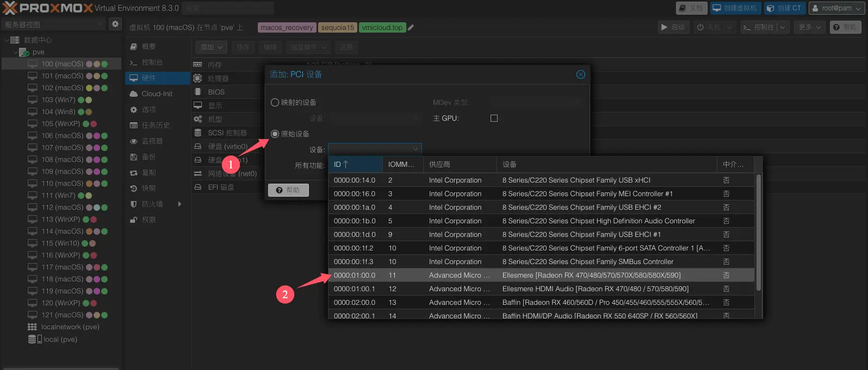Screen dimensions: 868x370
Task: Select the SCSI controller row icon
Action: pyautogui.click(x=197, y=133)
